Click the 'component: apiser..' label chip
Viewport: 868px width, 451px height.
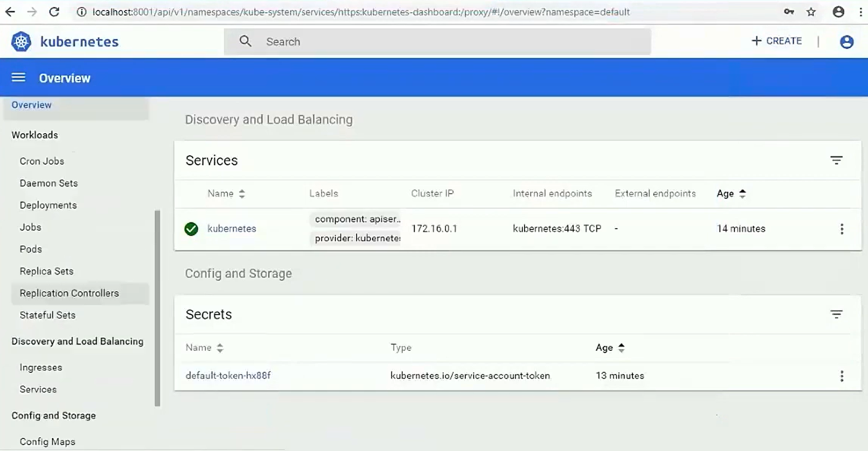coord(355,219)
